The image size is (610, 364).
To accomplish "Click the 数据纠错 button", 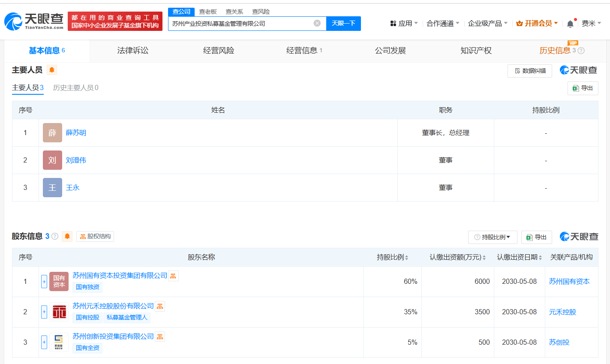I will 530,71.
